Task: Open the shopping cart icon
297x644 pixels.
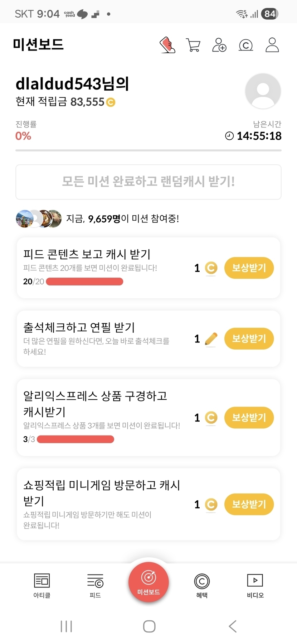Action: 193,45
